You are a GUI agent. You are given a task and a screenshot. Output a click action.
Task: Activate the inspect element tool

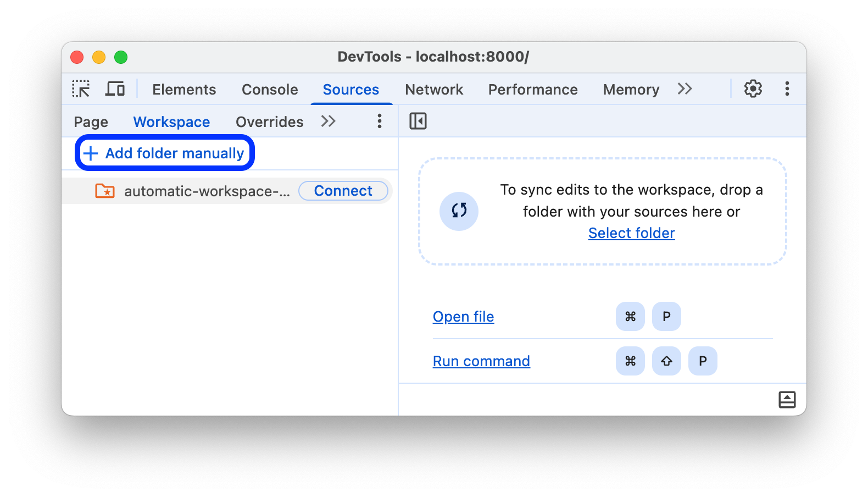81,89
